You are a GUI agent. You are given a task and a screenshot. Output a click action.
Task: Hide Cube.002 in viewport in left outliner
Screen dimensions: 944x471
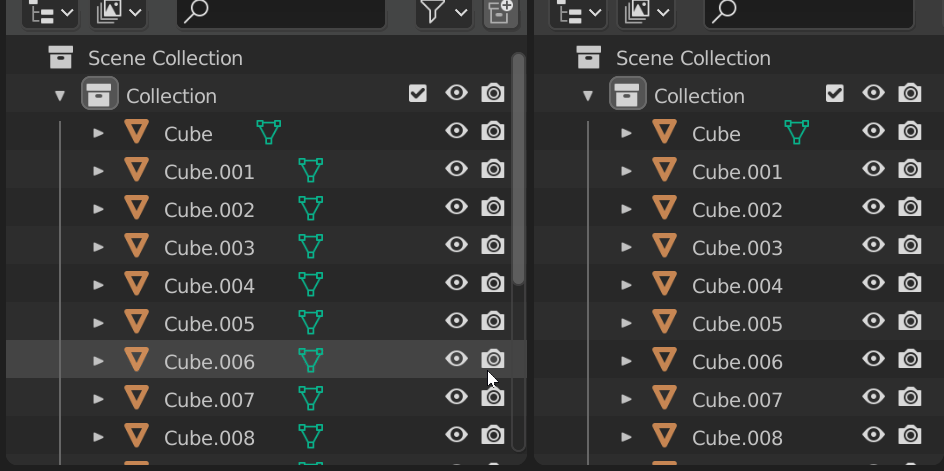[456, 207]
